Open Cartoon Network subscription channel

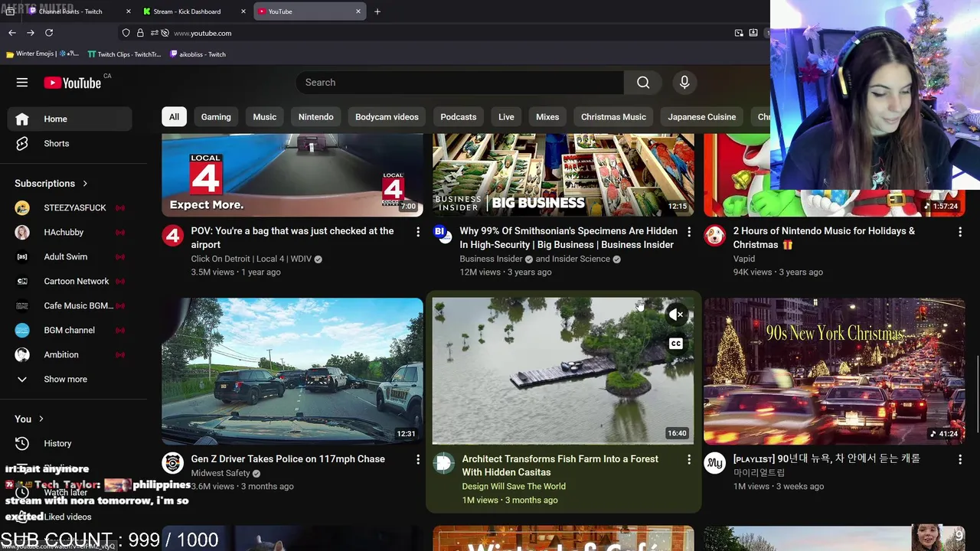coord(70,281)
